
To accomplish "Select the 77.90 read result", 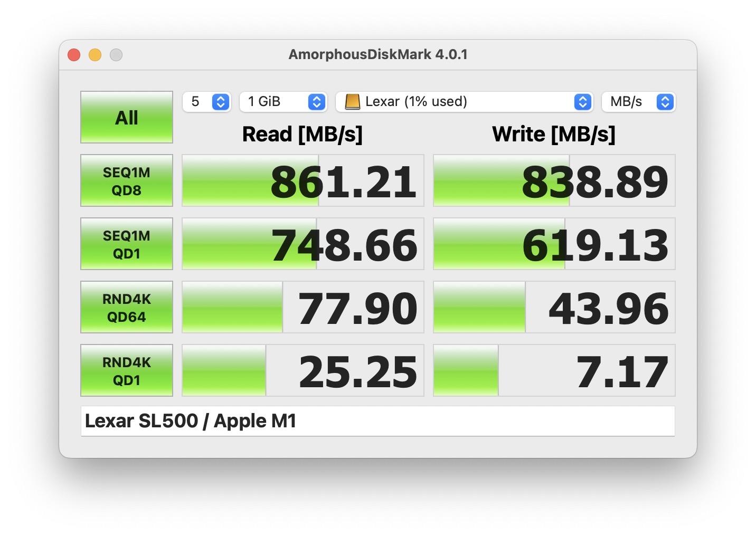I will 303,307.
